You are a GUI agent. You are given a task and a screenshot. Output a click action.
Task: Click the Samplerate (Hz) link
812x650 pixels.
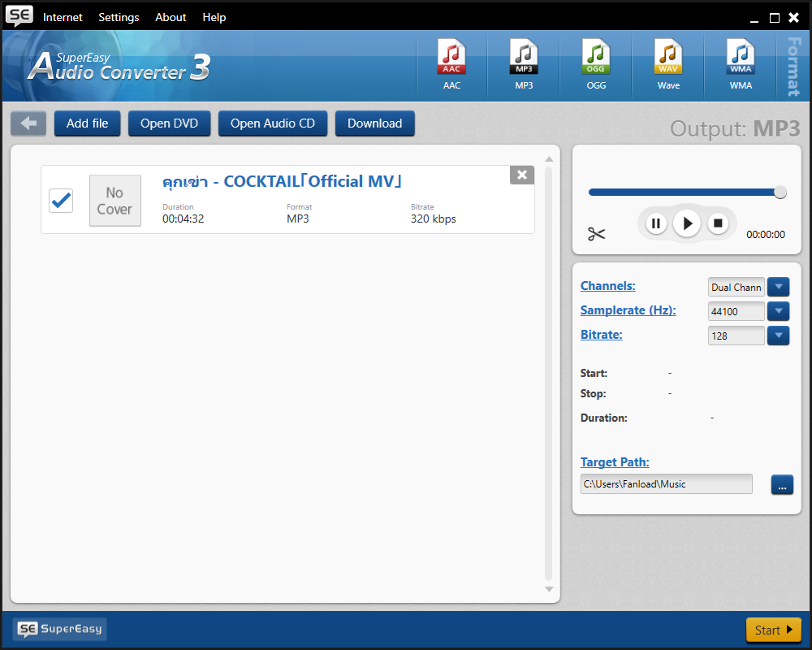pos(628,310)
